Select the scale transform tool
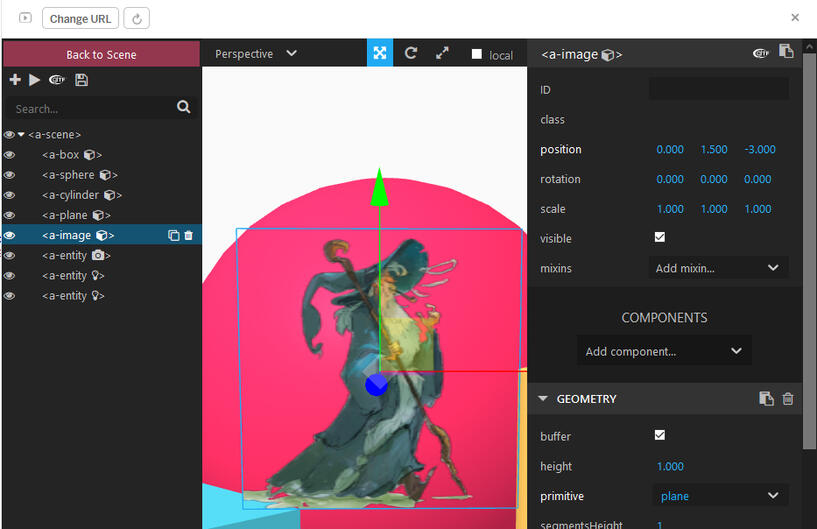Screen dimensions: 817x529 point(442,54)
